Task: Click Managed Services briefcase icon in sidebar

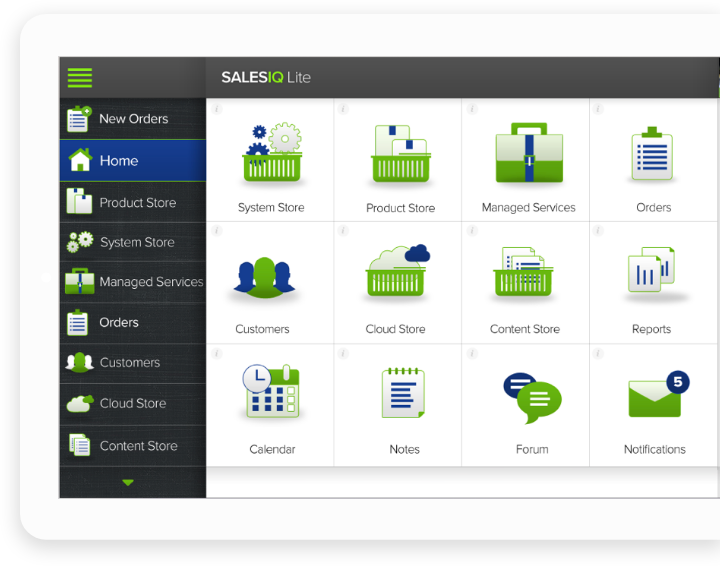Action: click(80, 281)
